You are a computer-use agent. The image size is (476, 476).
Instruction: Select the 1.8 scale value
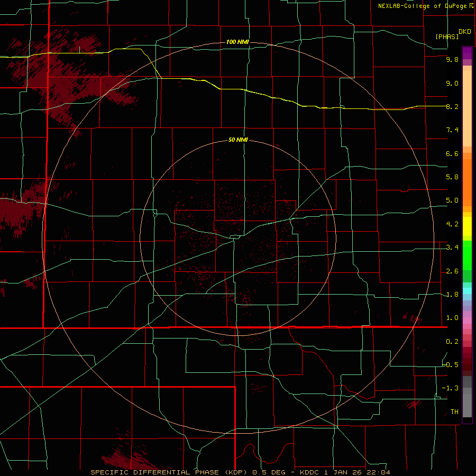point(452,295)
